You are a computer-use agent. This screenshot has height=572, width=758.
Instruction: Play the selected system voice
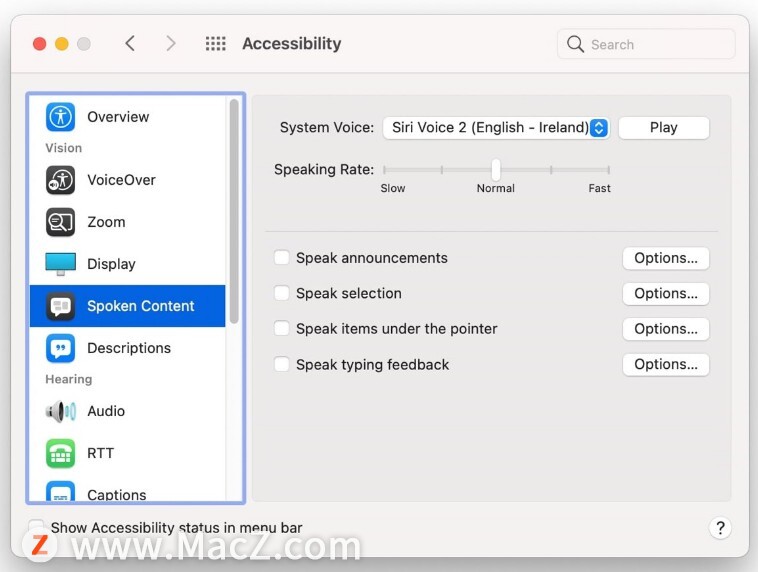pyautogui.click(x=664, y=128)
